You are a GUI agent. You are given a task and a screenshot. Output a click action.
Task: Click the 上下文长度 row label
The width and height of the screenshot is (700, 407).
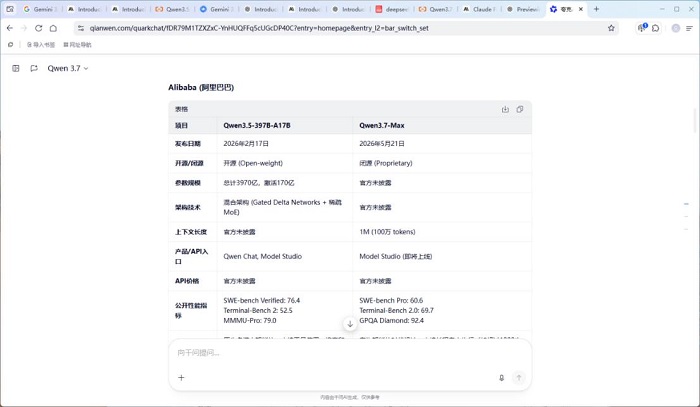191,232
